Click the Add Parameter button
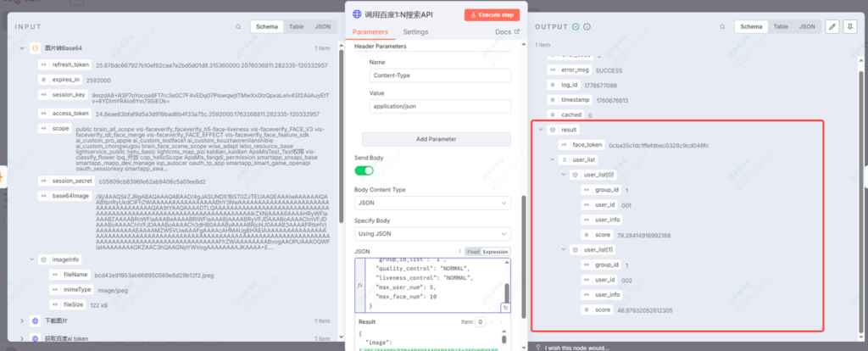The image size is (868, 351). point(436,138)
